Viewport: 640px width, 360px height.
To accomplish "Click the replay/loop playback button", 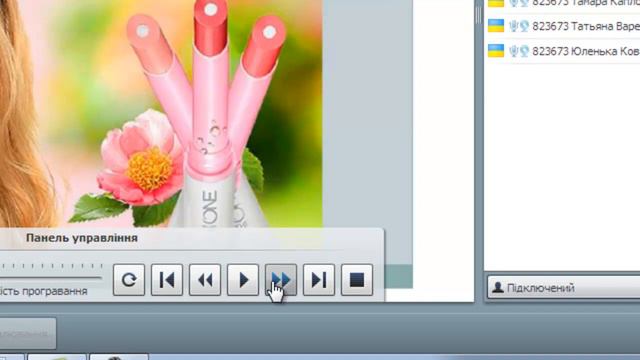I will tap(129, 280).
